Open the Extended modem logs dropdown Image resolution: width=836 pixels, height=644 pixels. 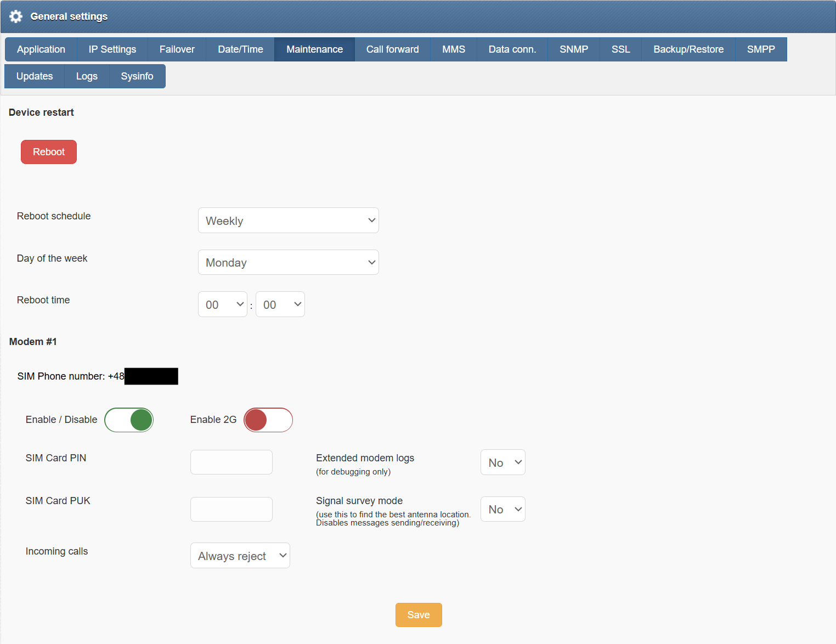503,462
